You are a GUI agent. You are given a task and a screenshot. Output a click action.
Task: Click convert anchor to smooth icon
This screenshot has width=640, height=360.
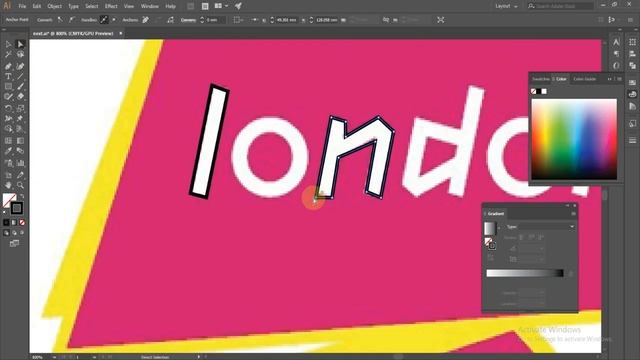click(71, 20)
